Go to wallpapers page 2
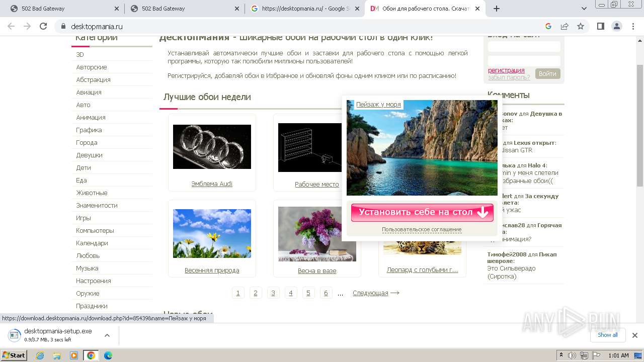This screenshot has height=362, width=644. (x=256, y=293)
